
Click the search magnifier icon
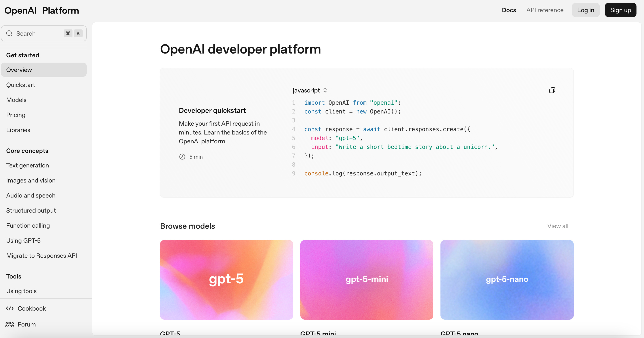click(x=10, y=34)
